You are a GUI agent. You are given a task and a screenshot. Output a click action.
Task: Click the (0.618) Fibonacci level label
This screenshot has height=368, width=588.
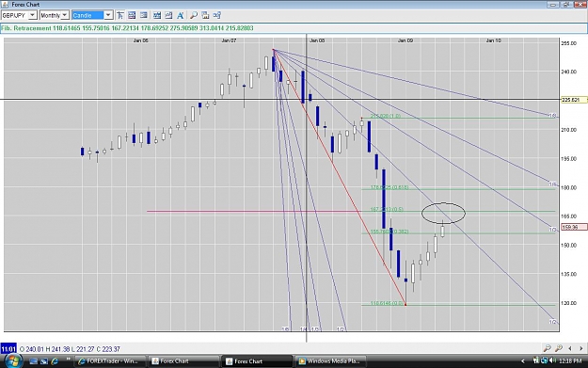click(x=389, y=186)
